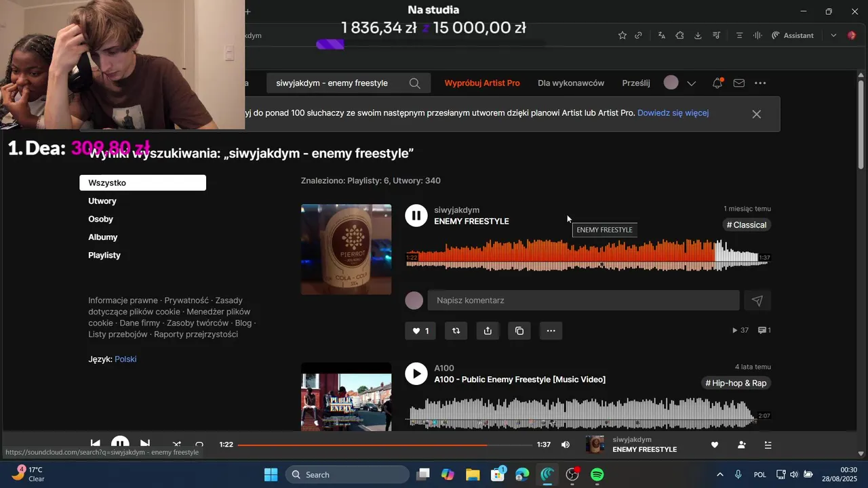Open File Explorer from the taskbar
This screenshot has width=868, height=488.
pos(473,474)
